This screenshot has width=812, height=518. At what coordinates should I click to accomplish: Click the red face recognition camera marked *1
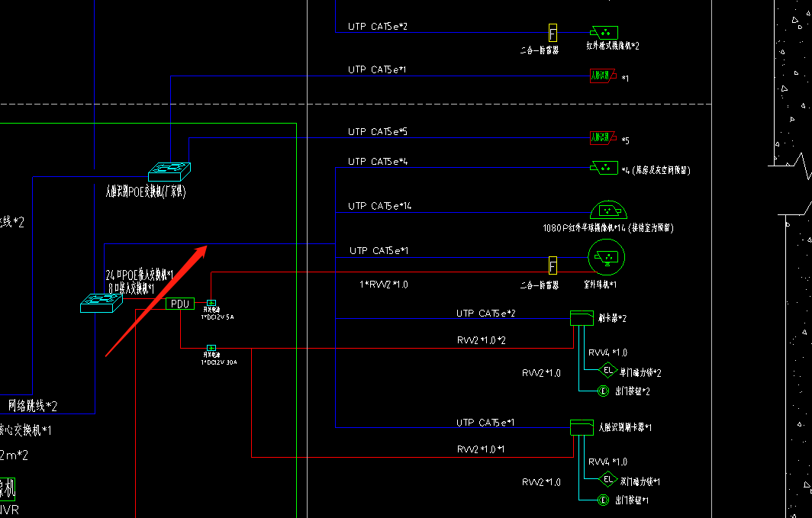[x=603, y=76]
